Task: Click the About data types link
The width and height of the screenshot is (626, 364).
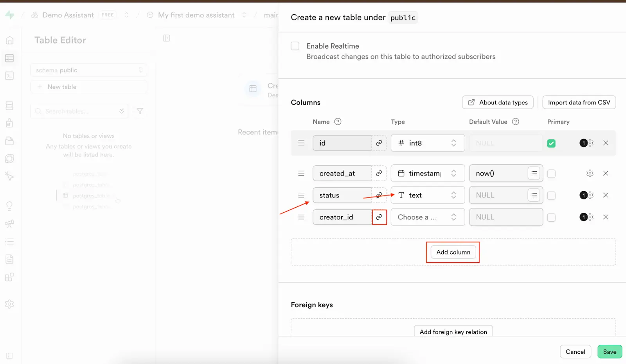Action: [497, 102]
